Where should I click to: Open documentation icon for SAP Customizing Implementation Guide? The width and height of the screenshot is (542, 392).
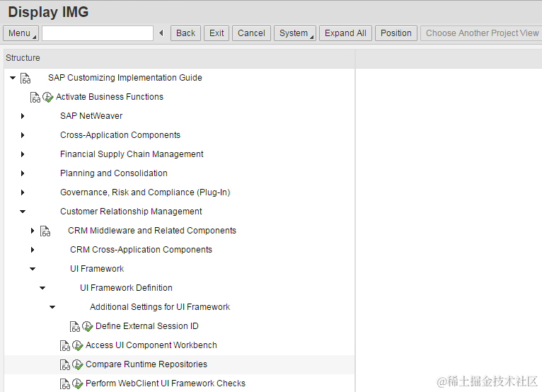coord(25,78)
